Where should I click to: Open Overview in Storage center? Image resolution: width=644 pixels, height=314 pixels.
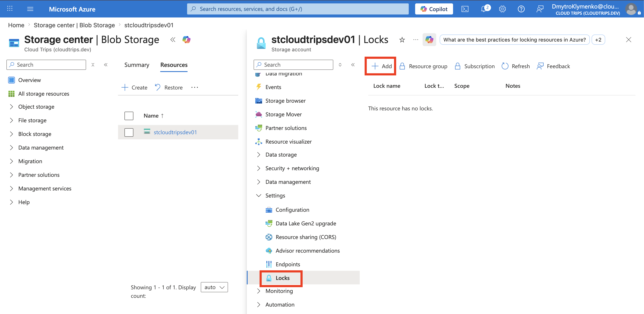pos(29,80)
